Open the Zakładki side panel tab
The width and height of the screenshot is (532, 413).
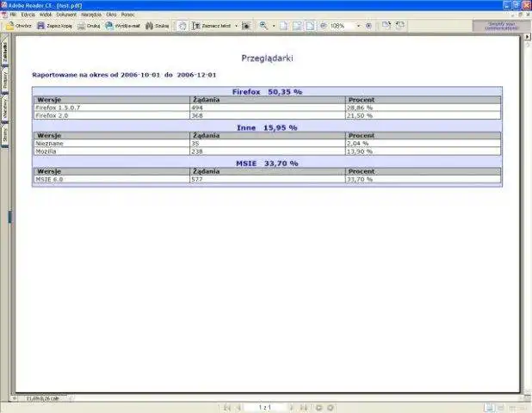point(5,52)
